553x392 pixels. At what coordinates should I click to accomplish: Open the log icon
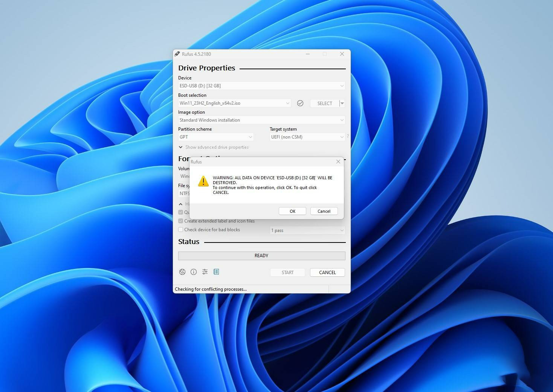[216, 272]
